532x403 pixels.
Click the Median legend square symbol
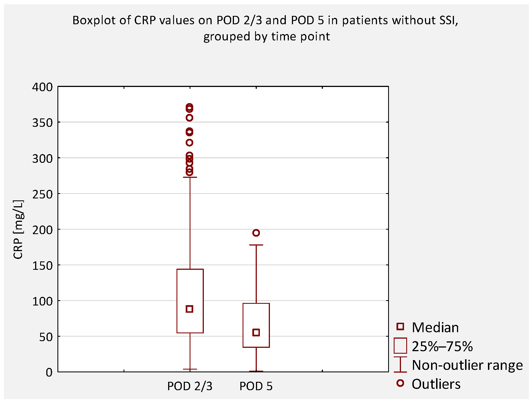click(400, 327)
